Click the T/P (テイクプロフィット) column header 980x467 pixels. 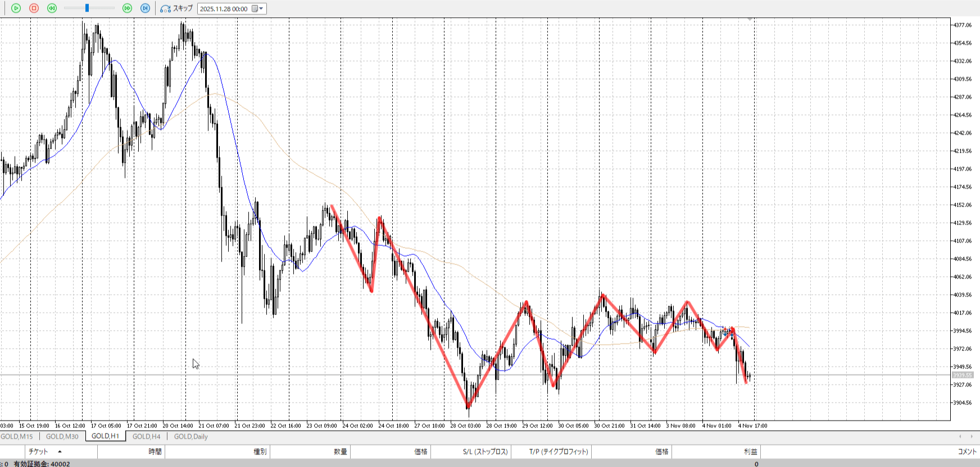tap(558, 452)
